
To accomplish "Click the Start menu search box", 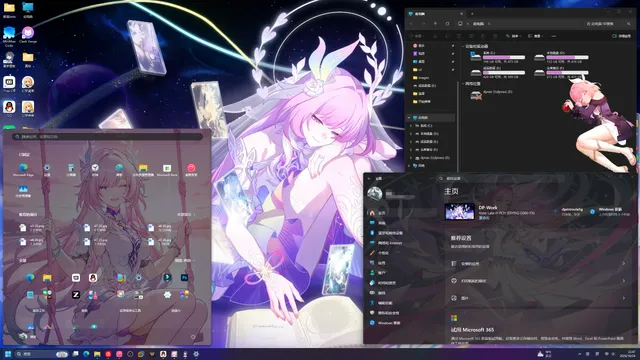I will click(x=107, y=137).
